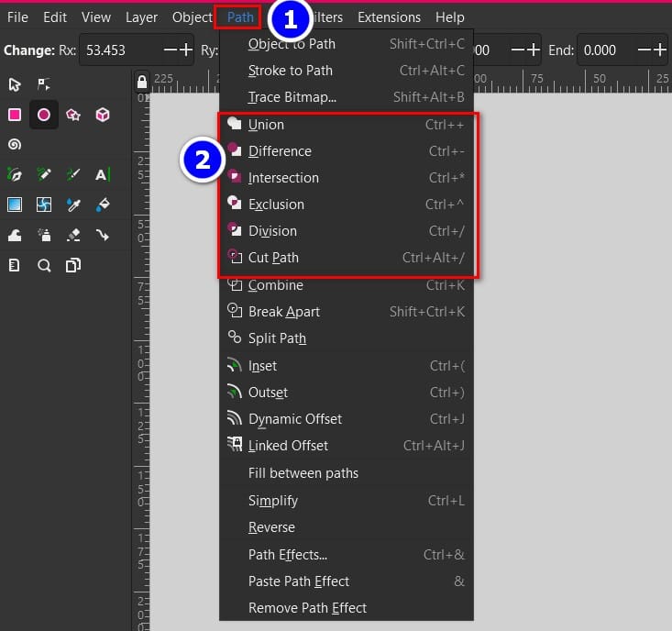The width and height of the screenshot is (672, 631).
Task: Increase the Rx value with plus button
Action: [x=186, y=50]
